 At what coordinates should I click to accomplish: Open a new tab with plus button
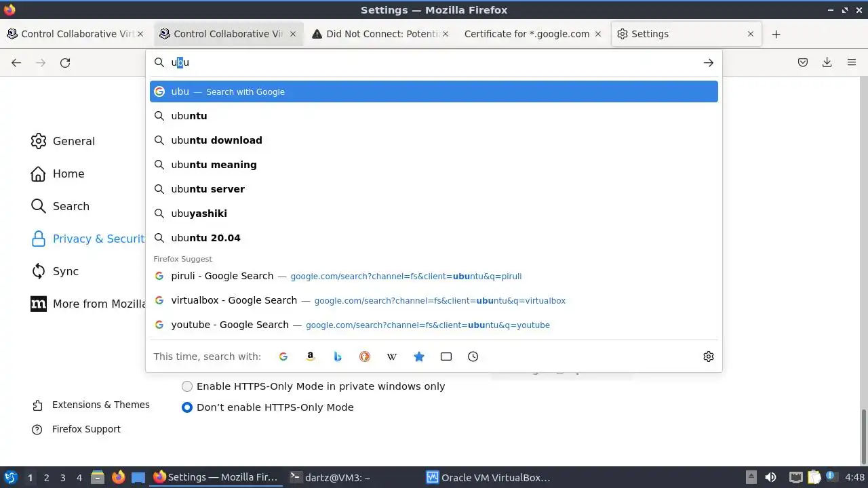(776, 34)
